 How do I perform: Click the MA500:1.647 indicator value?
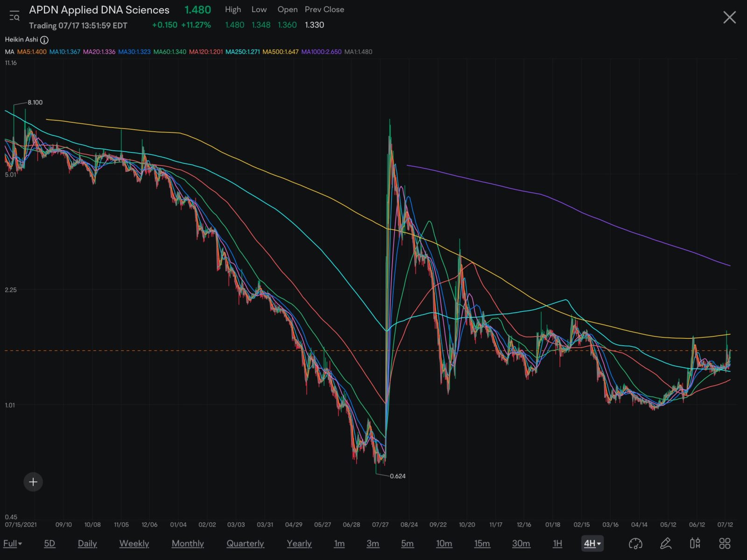click(281, 52)
